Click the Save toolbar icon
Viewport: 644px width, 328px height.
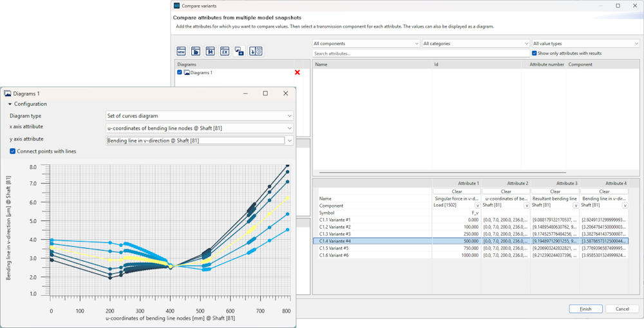click(x=210, y=52)
